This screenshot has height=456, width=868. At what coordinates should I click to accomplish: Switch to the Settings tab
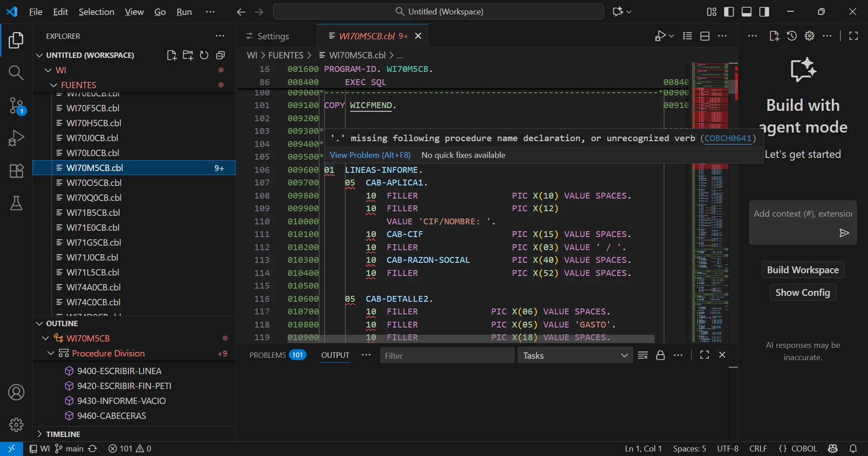click(x=273, y=36)
